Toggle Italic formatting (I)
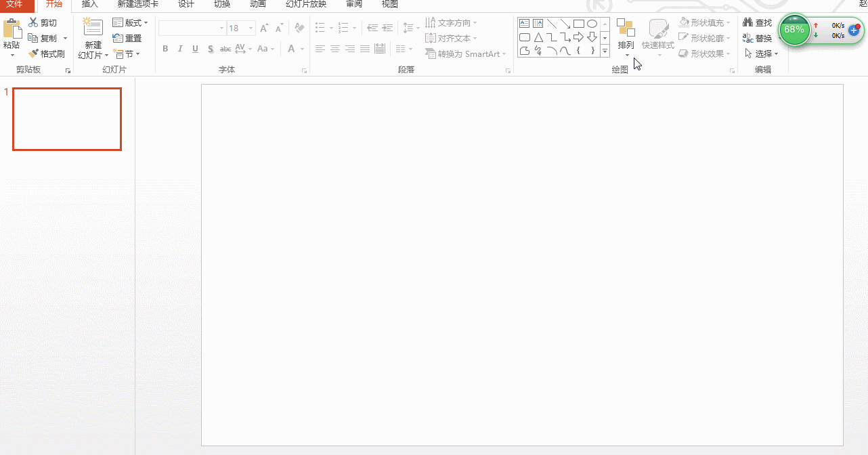 (x=180, y=49)
